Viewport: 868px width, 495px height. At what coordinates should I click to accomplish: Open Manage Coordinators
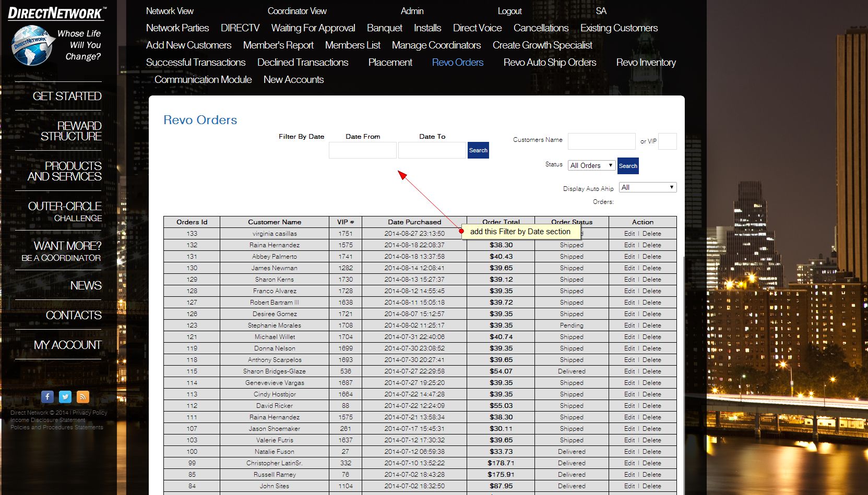pos(436,45)
